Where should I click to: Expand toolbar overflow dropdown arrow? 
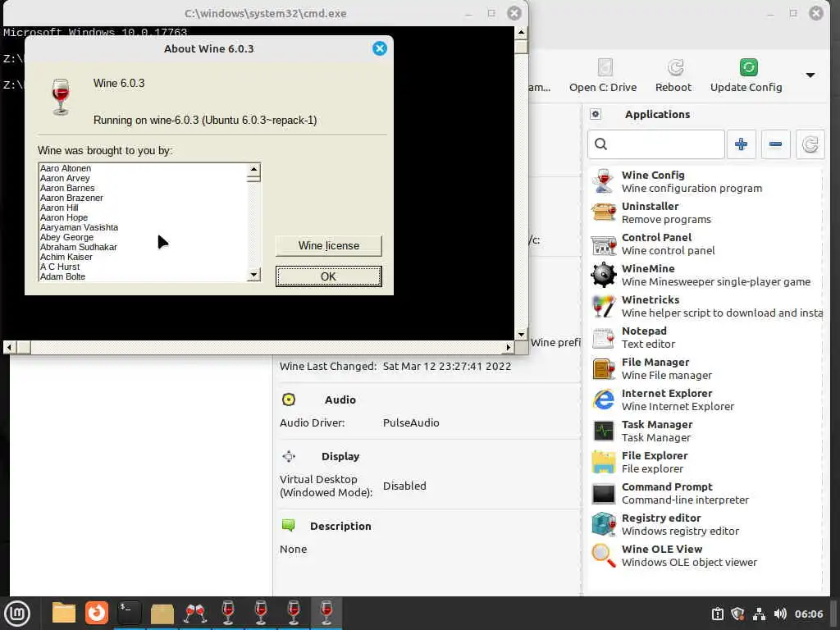click(x=810, y=75)
